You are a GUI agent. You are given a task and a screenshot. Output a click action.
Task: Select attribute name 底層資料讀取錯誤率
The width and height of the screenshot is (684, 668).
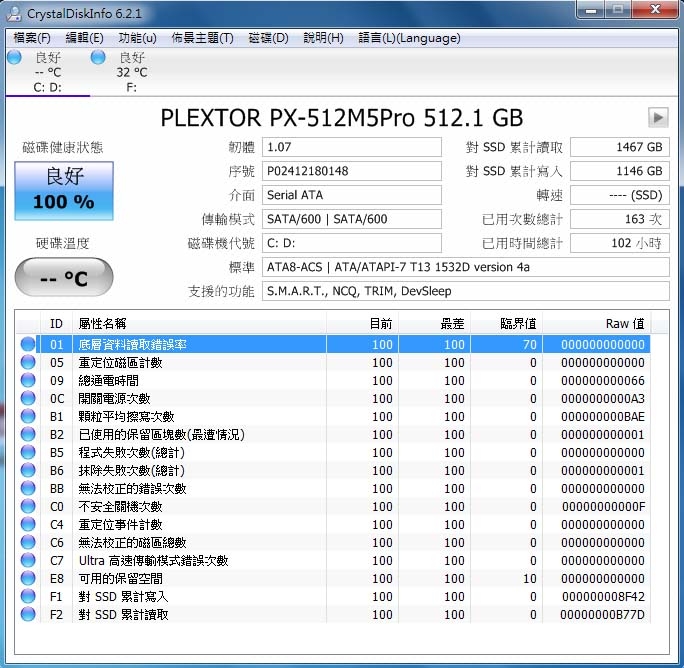click(x=133, y=345)
